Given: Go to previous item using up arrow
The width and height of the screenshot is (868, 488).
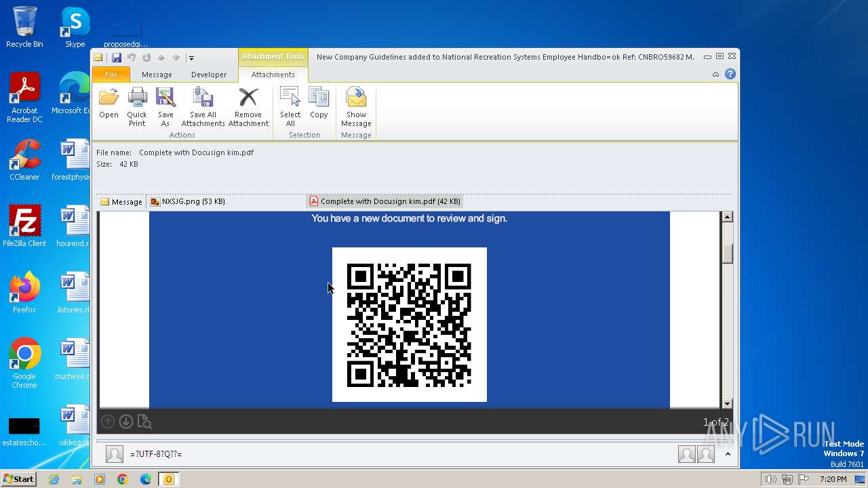Looking at the screenshot, I should pyautogui.click(x=161, y=58).
